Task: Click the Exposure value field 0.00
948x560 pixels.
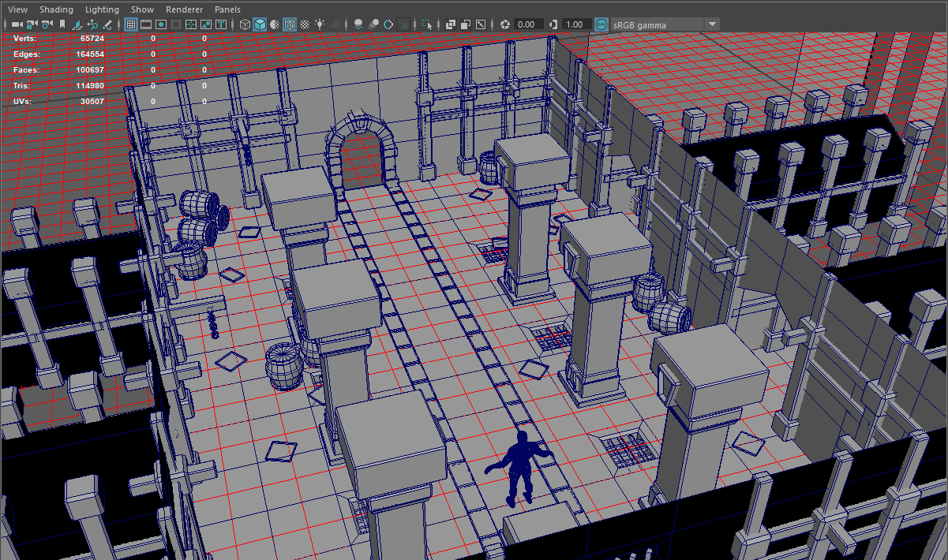Action: pyautogui.click(x=529, y=24)
